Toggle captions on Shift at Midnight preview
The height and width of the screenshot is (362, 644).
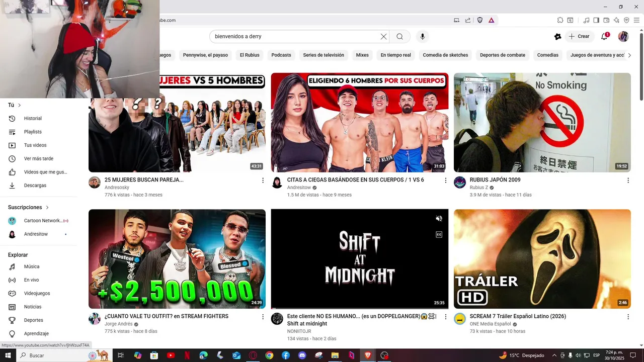[439, 234]
